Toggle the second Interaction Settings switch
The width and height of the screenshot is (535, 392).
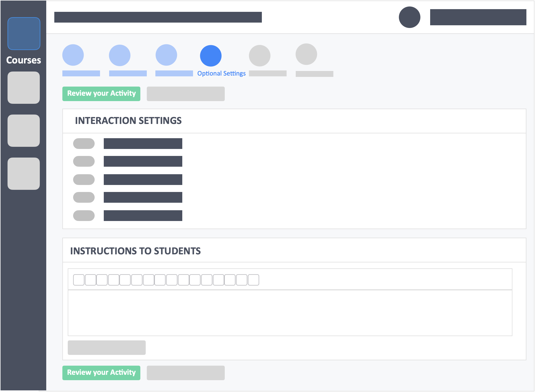click(x=84, y=161)
